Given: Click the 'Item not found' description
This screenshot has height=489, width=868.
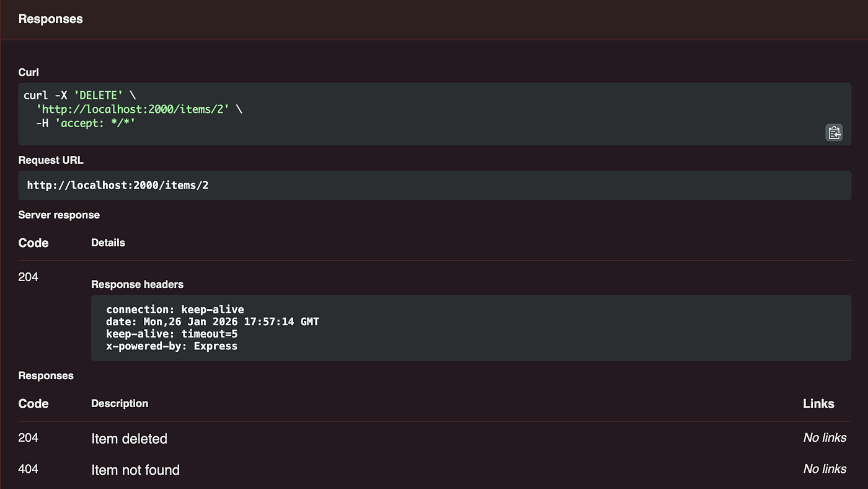Looking at the screenshot, I should [x=135, y=470].
